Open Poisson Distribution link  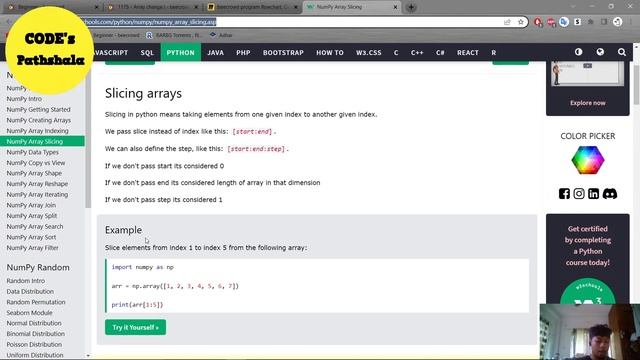click(34, 344)
